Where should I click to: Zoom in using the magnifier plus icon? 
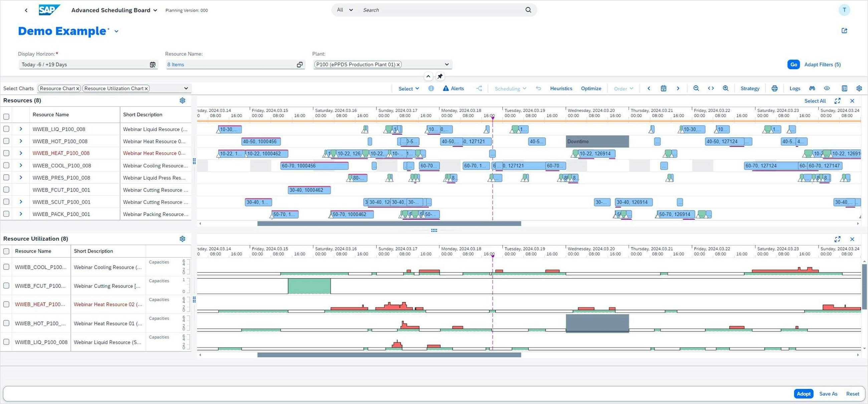[x=725, y=88]
